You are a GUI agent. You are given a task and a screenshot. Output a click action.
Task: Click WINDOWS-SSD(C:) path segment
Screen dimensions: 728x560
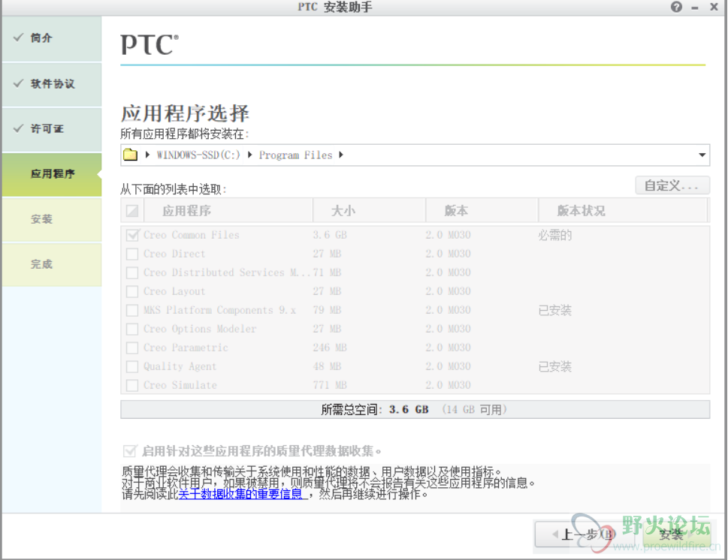[x=198, y=155]
